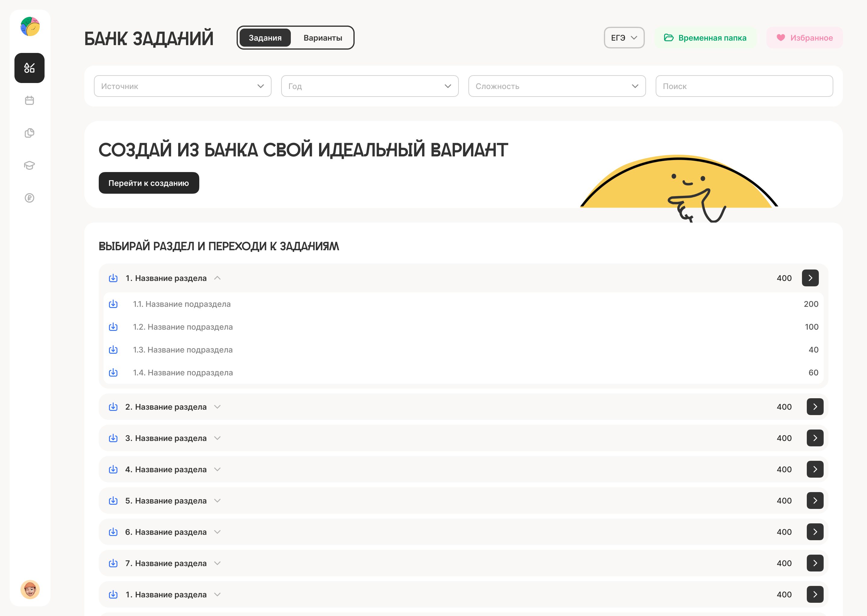
Task: Open the graduation cap sidebar icon
Action: pos(29,165)
